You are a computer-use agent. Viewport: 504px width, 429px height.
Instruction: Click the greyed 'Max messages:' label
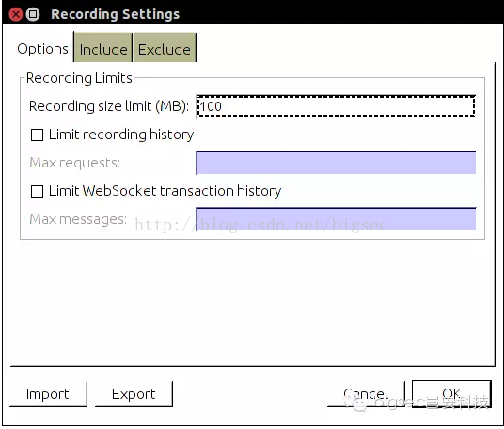[x=78, y=219]
